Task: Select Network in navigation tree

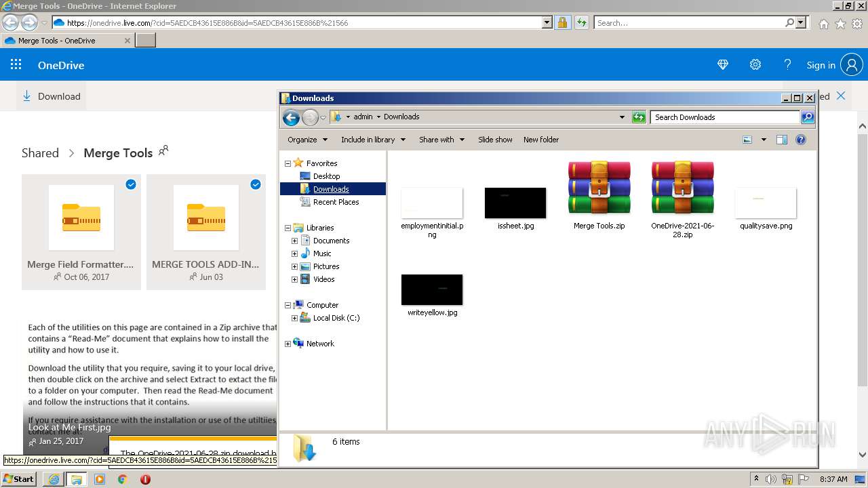Action: pyautogui.click(x=320, y=344)
